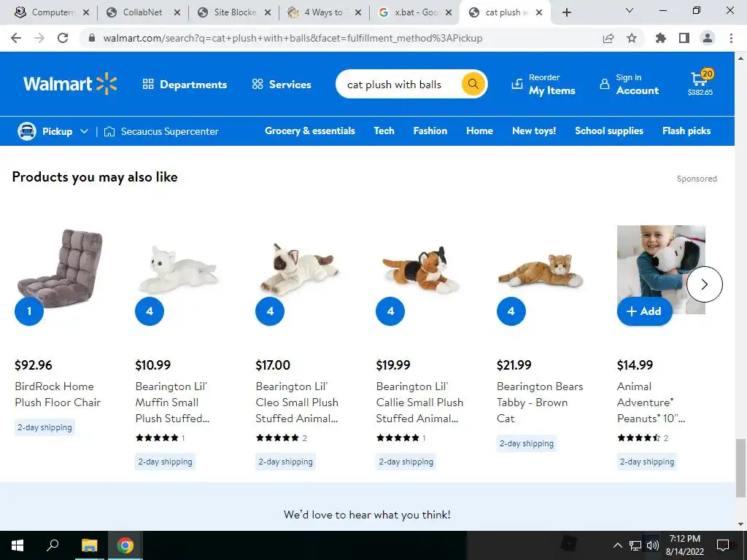The image size is (747, 560).
Task: Click the yellow search magnifier button
Action: (x=473, y=84)
